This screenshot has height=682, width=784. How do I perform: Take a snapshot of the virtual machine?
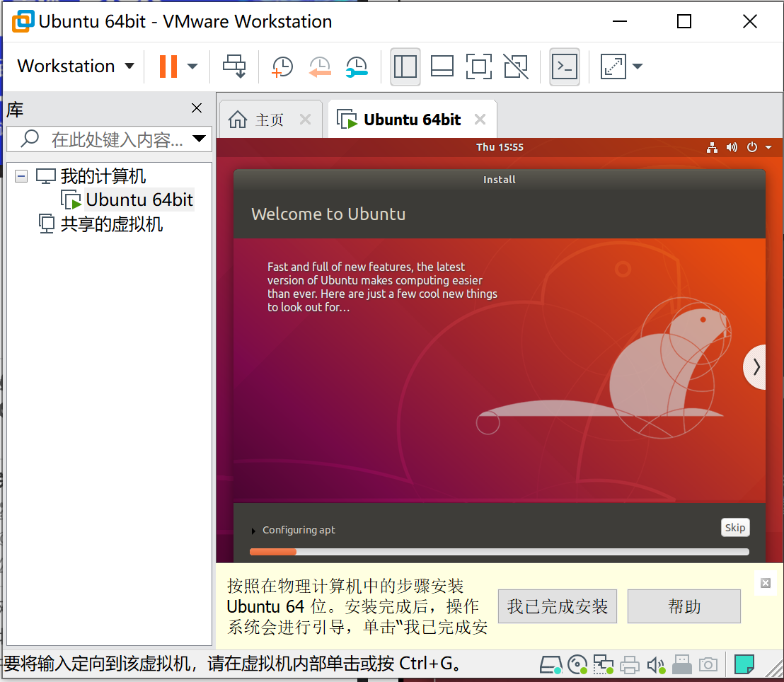[282, 66]
